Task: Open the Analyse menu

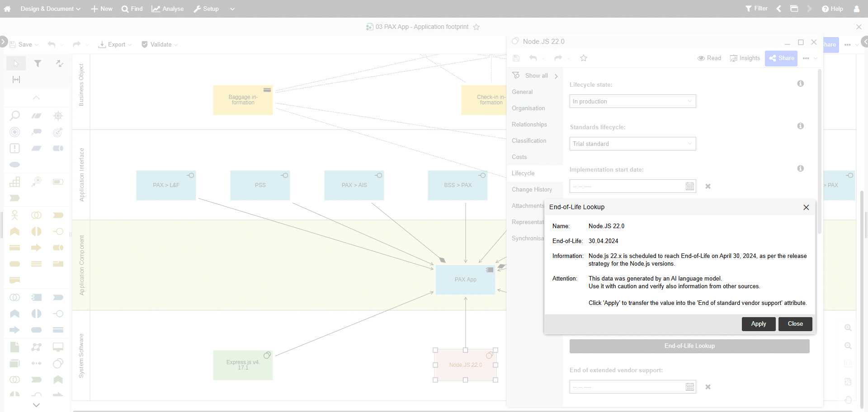Action: pyautogui.click(x=168, y=9)
